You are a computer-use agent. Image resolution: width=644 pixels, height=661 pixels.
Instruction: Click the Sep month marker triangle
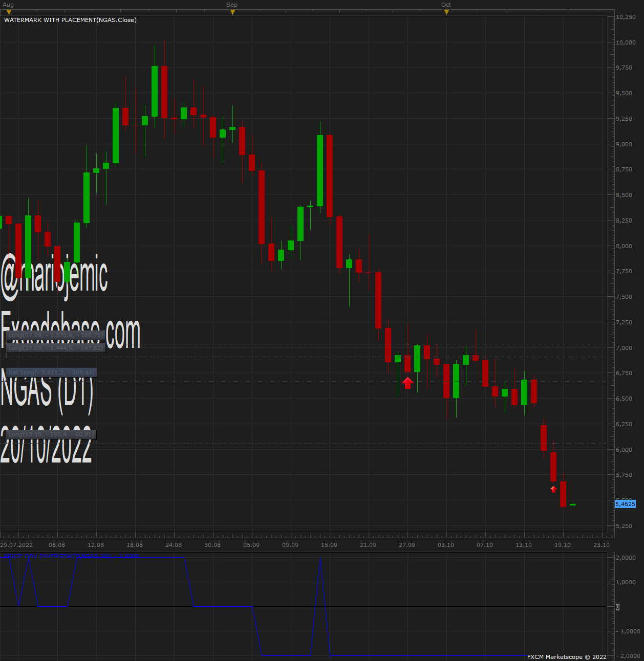[x=232, y=12]
